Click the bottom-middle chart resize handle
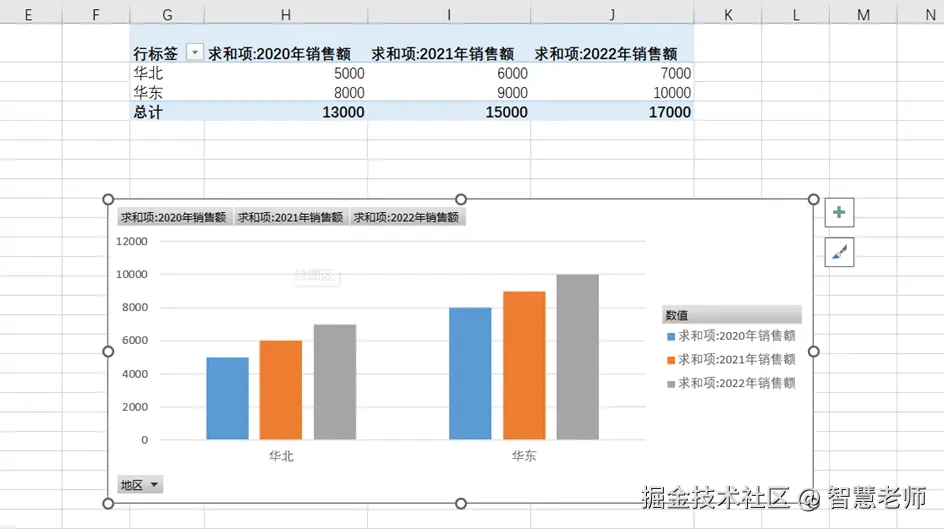 point(461,503)
